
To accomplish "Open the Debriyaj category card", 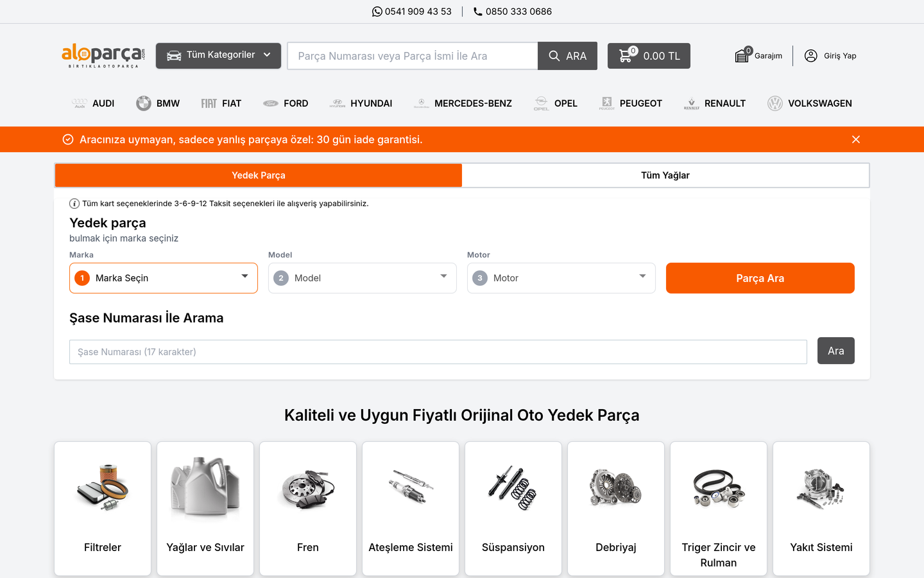I will click(x=616, y=509).
